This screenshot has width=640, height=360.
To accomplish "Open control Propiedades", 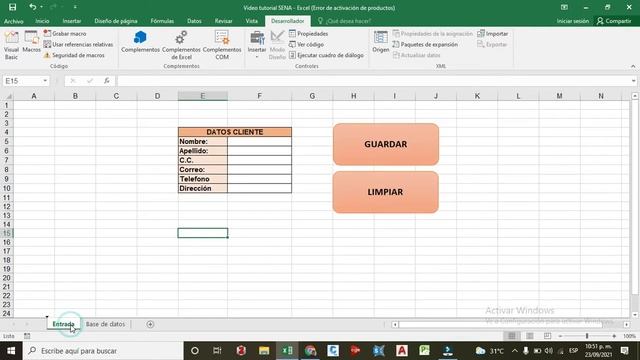I will pos(309,33).
